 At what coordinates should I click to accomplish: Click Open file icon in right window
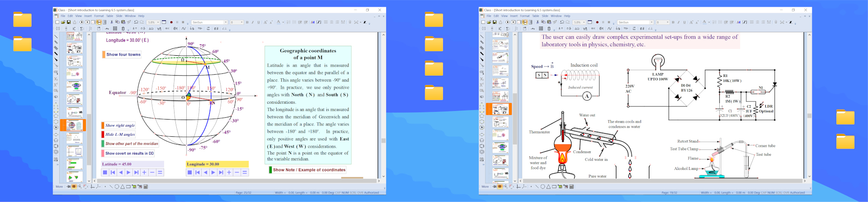(x=489, y=22)
